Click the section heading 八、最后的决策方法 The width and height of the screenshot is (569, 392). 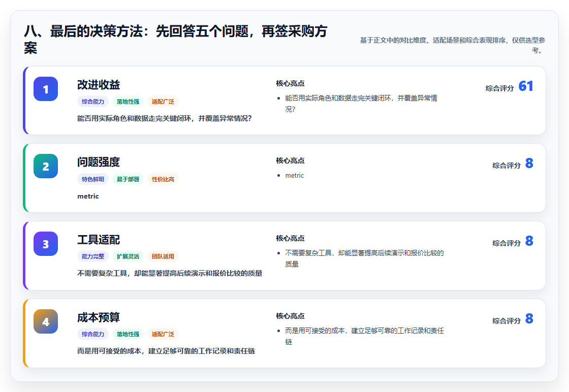click(x=176, y=40)
